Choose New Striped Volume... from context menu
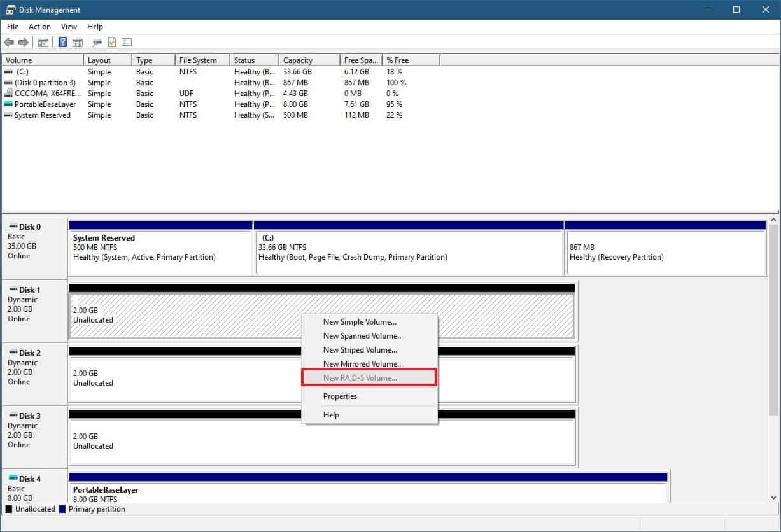This screenshot has height=532, width=781. click(x=369, y=350)
